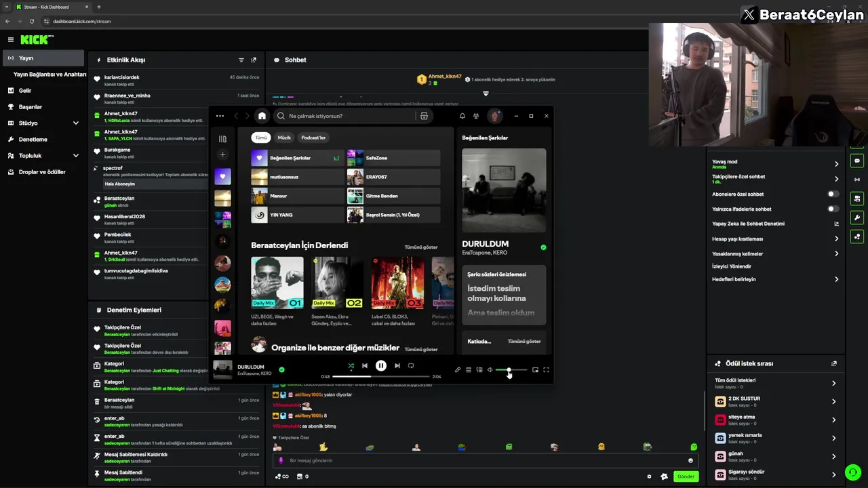Open Daily Mix 02 card
Screen dimensions: 868x488
337,291
